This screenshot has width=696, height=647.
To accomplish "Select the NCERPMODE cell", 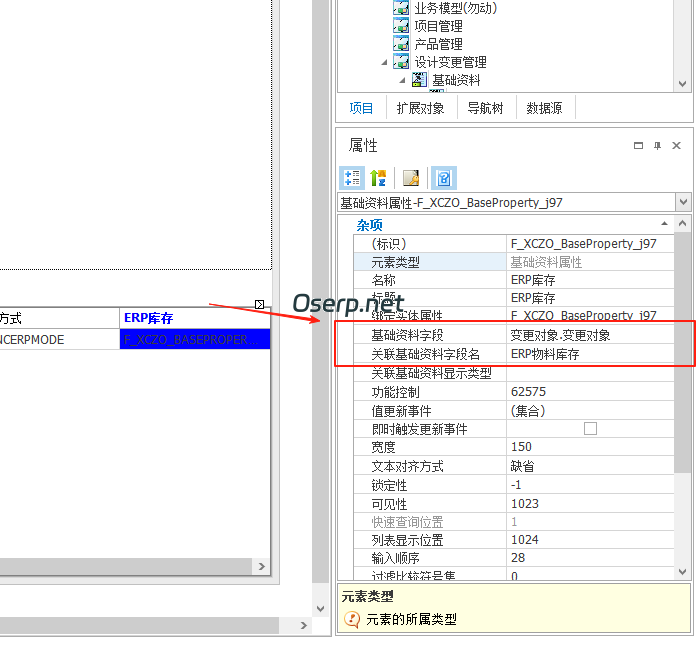I will click(x=59, y=339).
